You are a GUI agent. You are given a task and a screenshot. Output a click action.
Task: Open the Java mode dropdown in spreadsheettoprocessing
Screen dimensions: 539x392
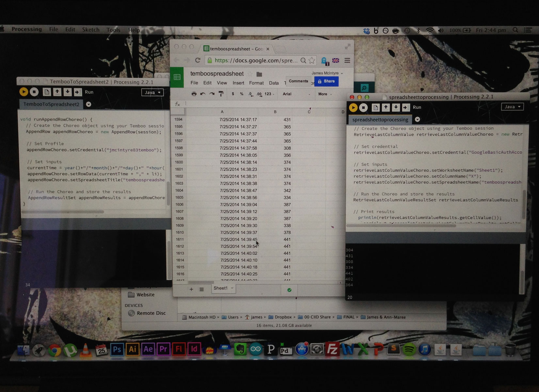click(x=512, y=107)
